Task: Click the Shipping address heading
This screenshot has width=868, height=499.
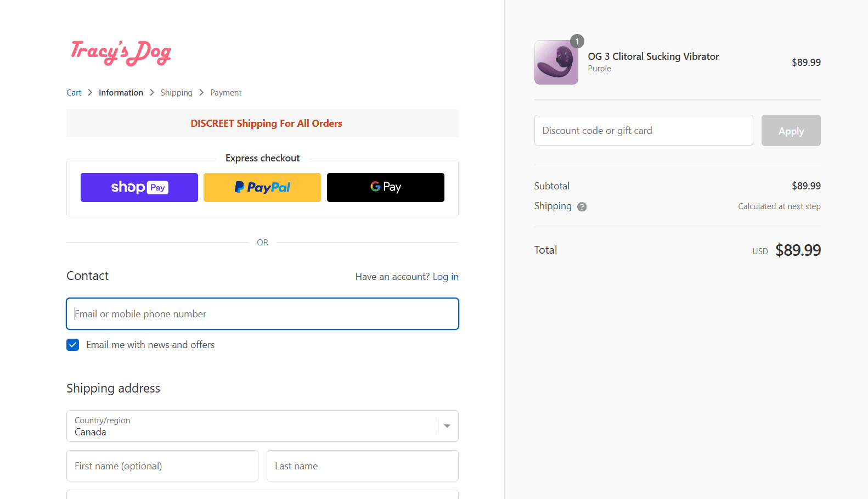Action: [113, 389]
